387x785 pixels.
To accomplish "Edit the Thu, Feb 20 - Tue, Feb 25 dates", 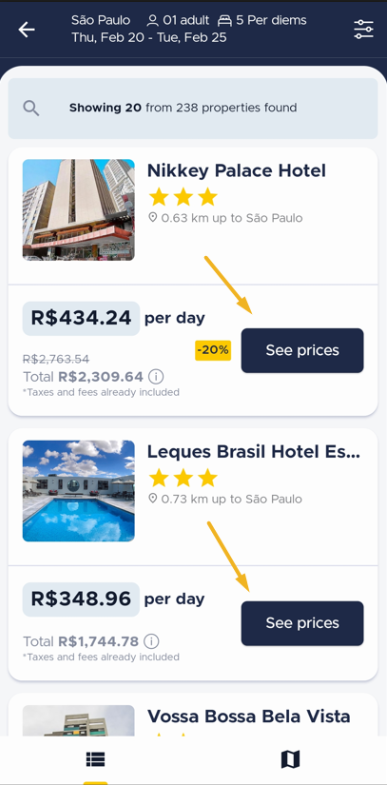I will pyautogui.click(x=149, y=38).
